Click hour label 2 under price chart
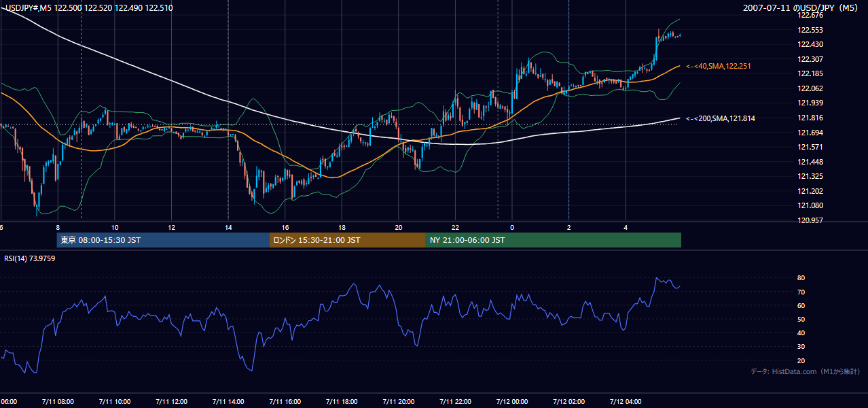This screenshot has height=408, width=868. [568, 227]
